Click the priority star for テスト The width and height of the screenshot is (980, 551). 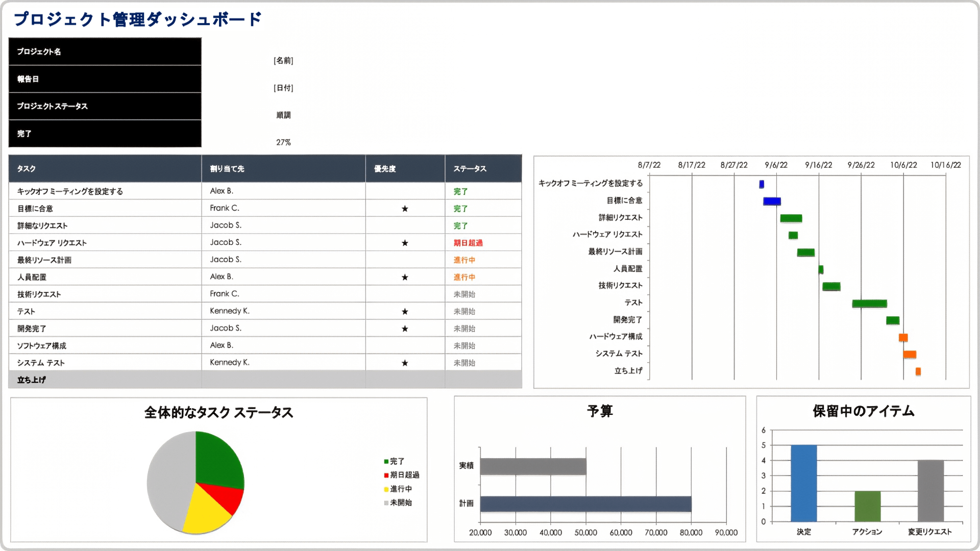405,311
